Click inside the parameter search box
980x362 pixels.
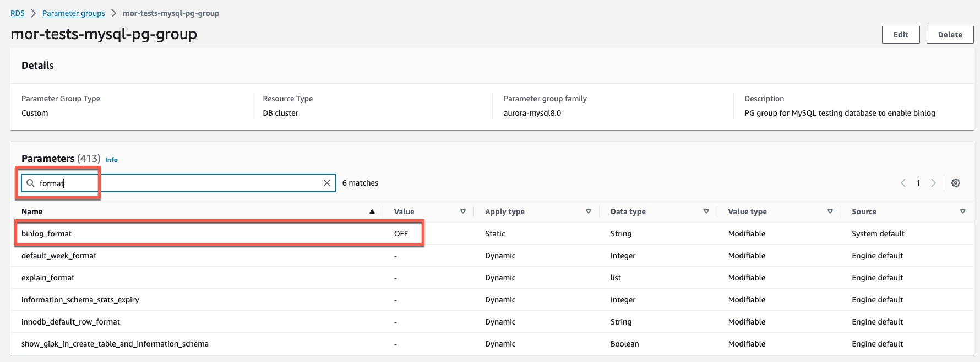[x=178, y=183]
